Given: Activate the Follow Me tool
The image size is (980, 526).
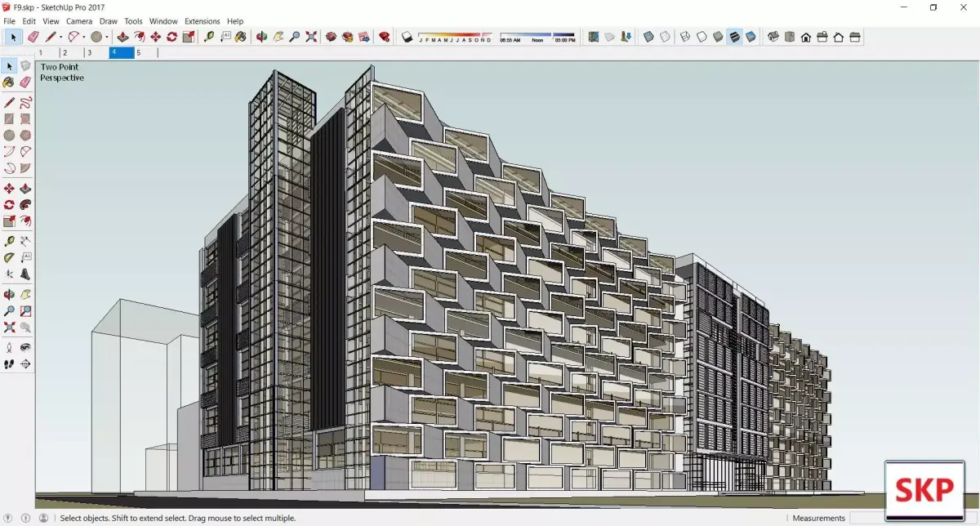Looking at the screenshot, I should (25, 204).
